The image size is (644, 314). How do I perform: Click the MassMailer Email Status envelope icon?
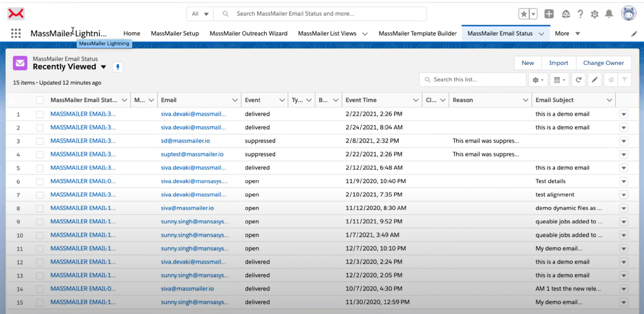[20, 63]
